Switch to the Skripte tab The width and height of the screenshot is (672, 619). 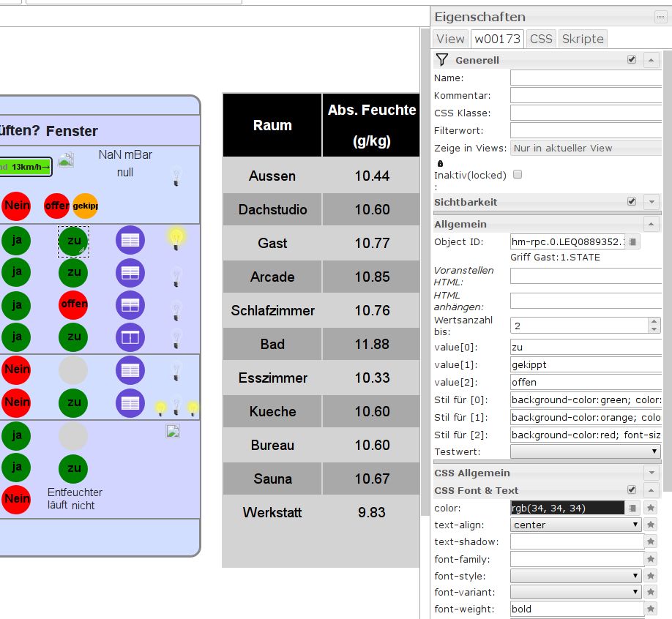tap(583, 39)
